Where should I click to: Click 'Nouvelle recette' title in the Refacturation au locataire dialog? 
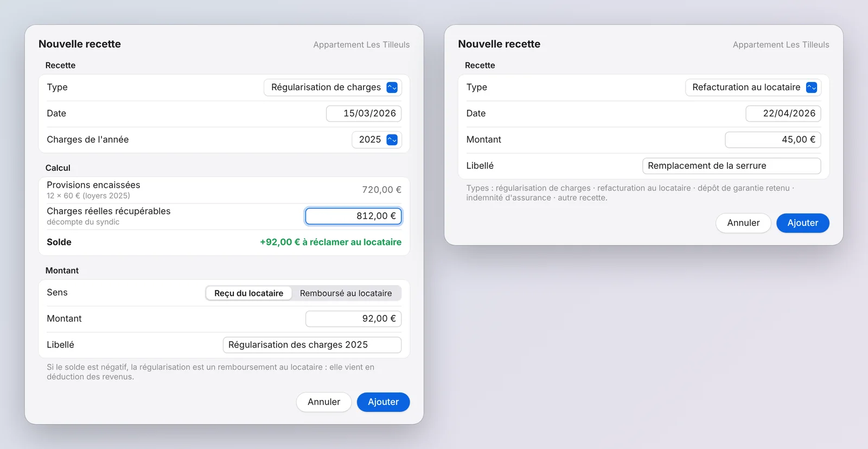[499, 44]
